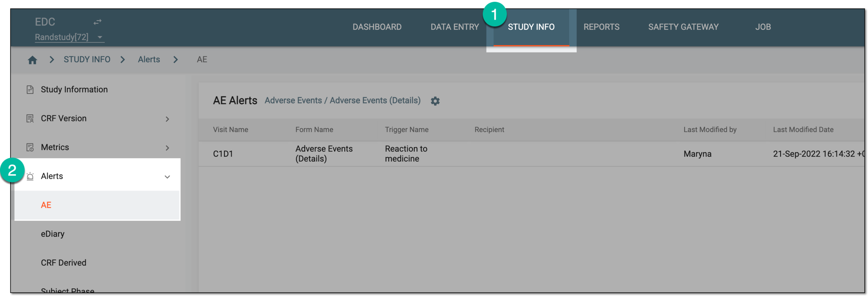Click the Study Information document icon

30,90
